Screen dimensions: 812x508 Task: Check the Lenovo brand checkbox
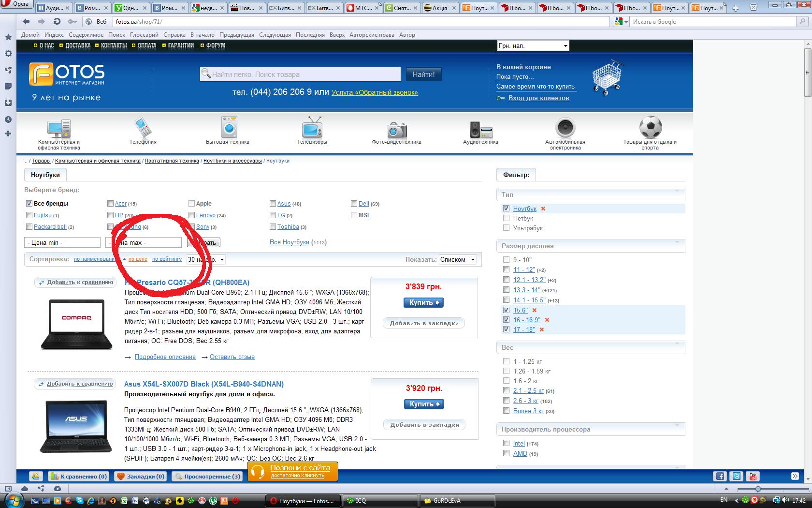point(192,215)
